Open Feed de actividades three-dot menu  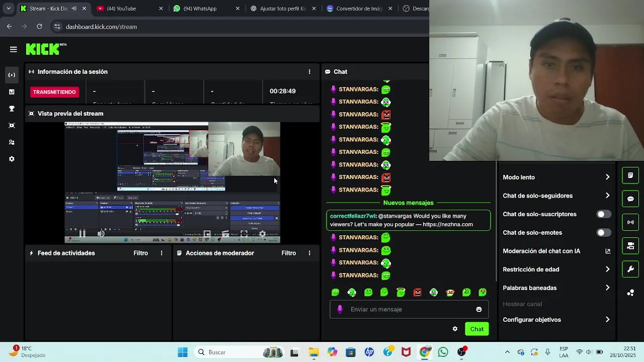click(162, 253)
